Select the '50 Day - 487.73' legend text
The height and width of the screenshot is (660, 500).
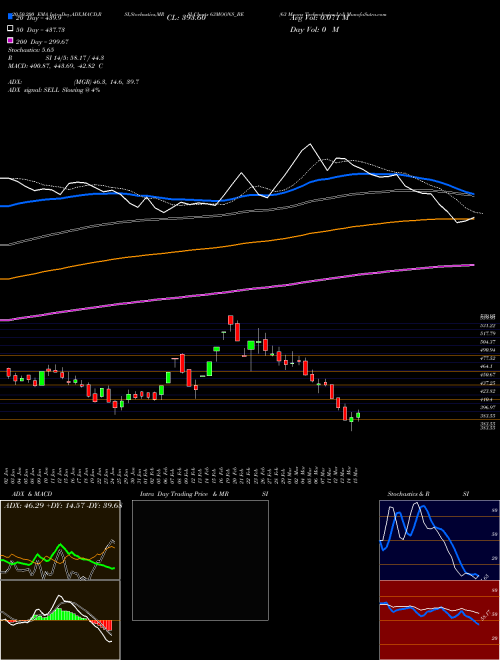pos(40,30)
